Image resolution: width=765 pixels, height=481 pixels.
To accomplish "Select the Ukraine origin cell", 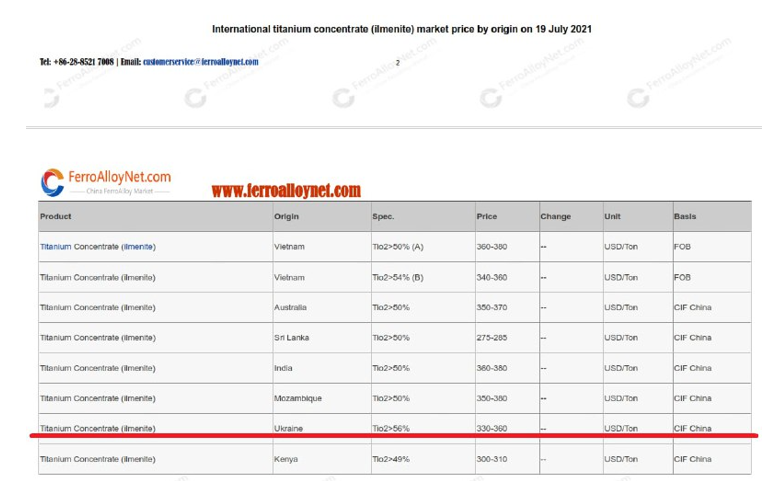I will coord(288,428).
